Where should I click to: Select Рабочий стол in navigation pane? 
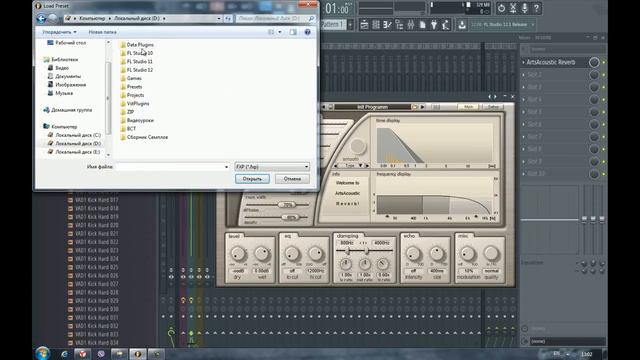click(x=71, y=43)
